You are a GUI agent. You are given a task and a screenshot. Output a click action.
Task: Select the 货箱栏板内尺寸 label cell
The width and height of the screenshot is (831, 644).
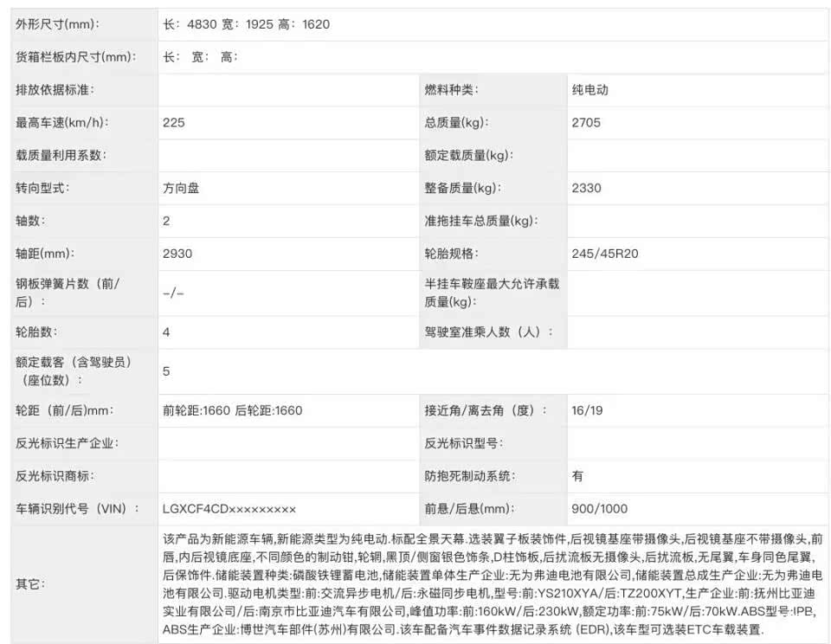pos(76,57)
